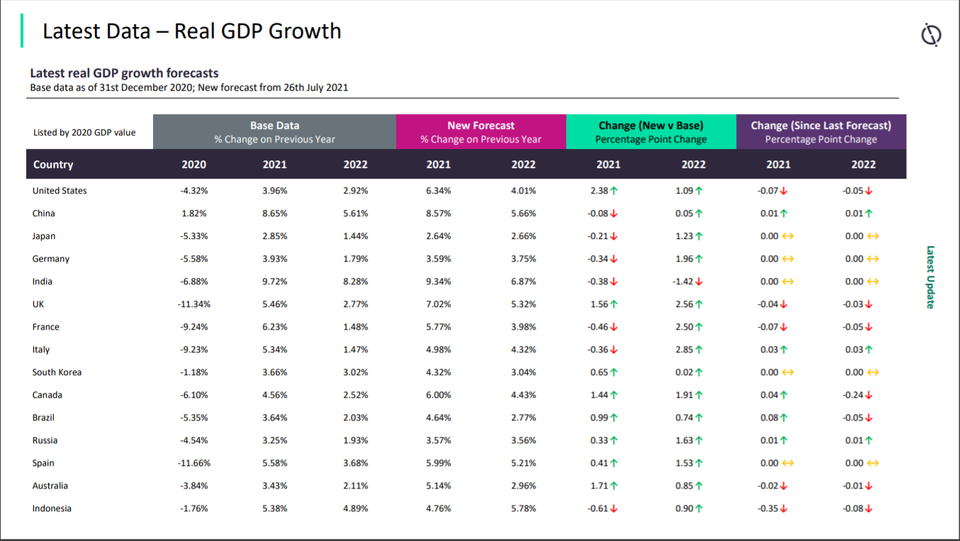Click the green up arrow beside United States 2.38
960x541 pixels.
(x=614, y=191)
